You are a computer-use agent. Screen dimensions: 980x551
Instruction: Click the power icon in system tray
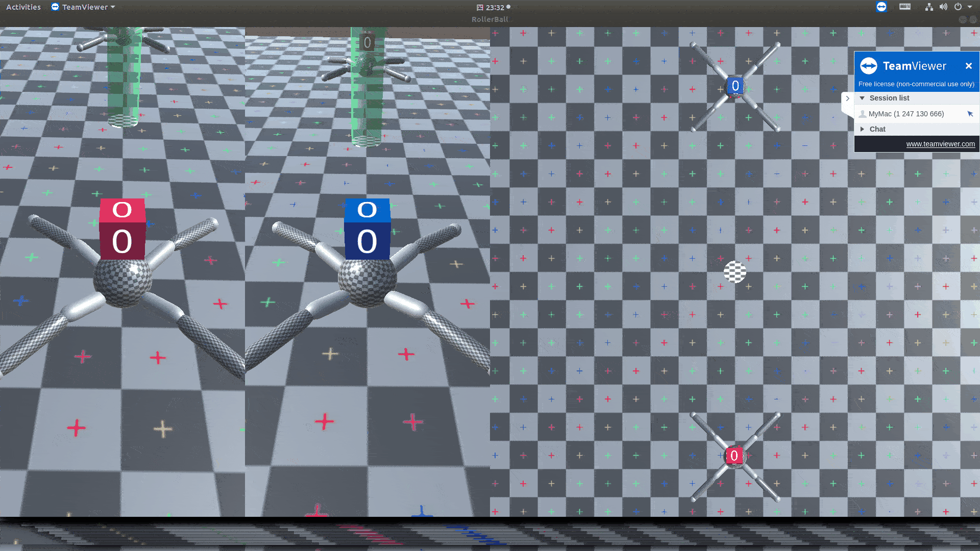(958, 7)
